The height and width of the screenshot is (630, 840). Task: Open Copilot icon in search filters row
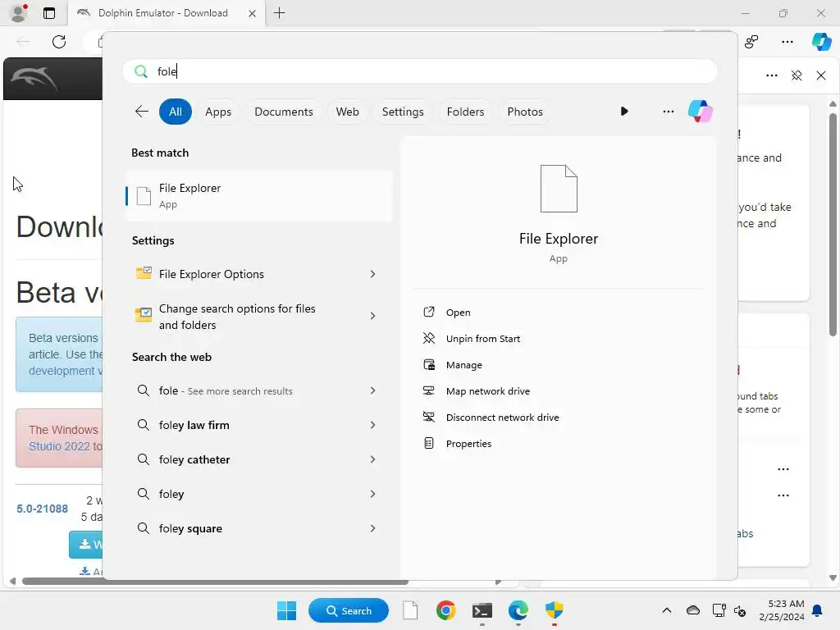tap(701, 112)
